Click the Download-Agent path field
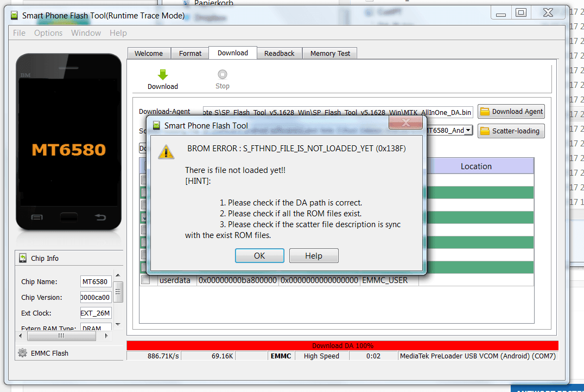The height and width of the screenshot is (392, 584). tap(338, 112)
